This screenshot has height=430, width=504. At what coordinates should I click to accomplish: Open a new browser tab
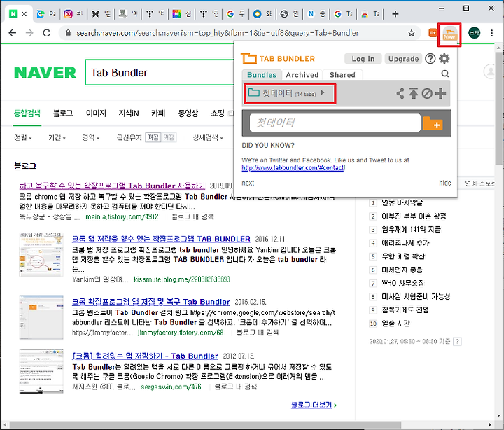pos(395,14)
